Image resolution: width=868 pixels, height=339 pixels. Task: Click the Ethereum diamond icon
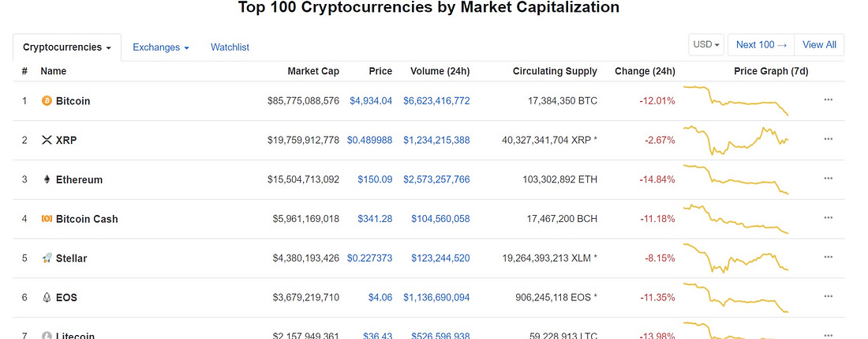pyautogui.click(x=47, y=179)
